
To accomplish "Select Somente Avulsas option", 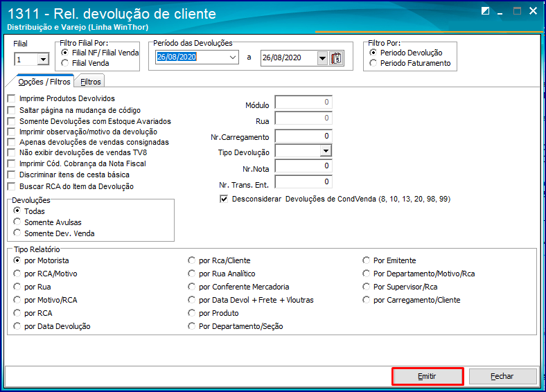I will pos(17,222).
